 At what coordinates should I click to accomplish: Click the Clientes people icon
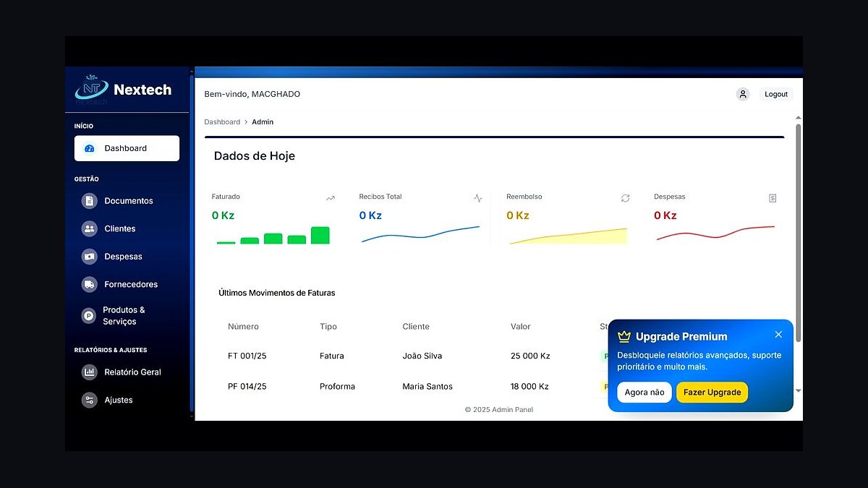90,228
